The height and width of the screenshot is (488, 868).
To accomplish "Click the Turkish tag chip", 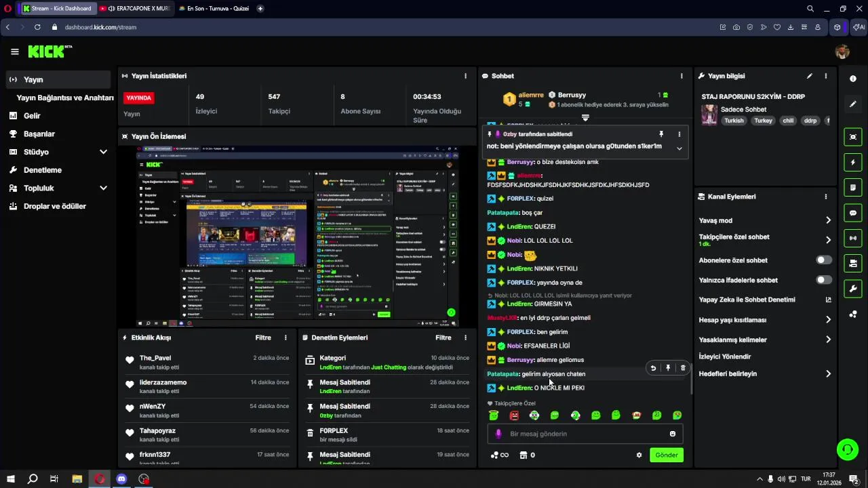I will point(734,121).
